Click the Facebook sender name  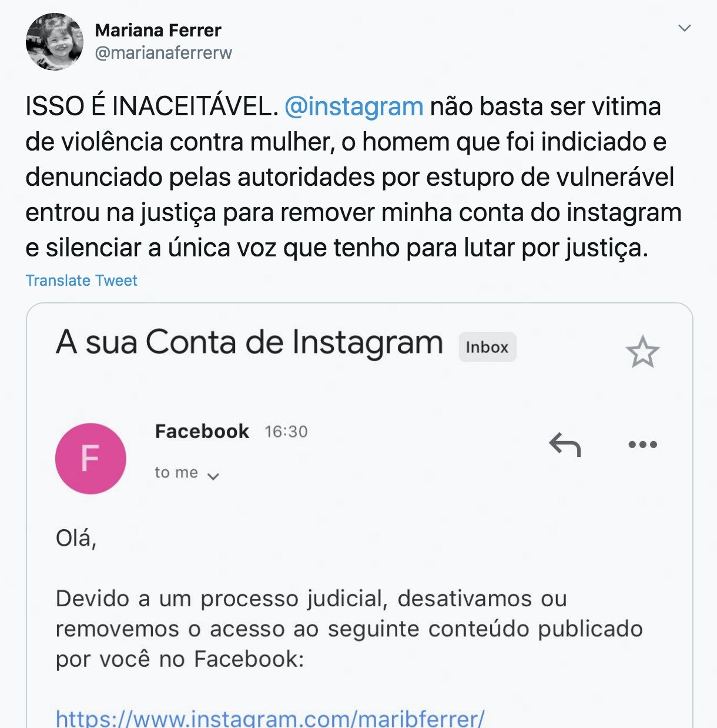[x=202, y=432]
